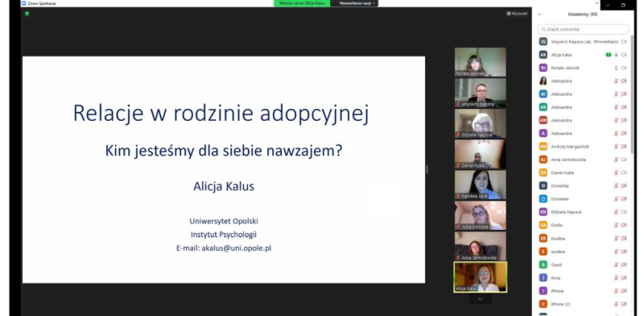Click Renata Jelonek's camera icon in list
The image size is (644, 316).
624,68
